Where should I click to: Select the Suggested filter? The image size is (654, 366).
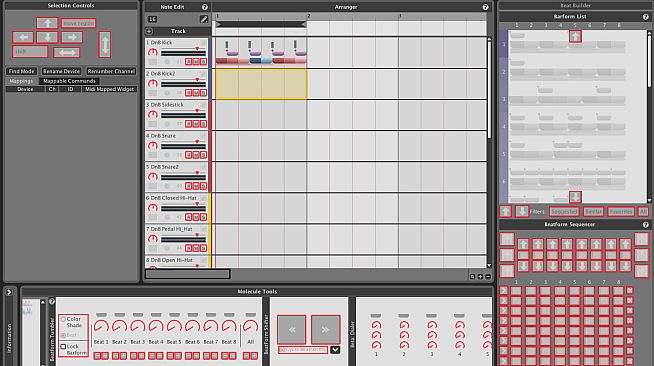(x=564, y=212)
